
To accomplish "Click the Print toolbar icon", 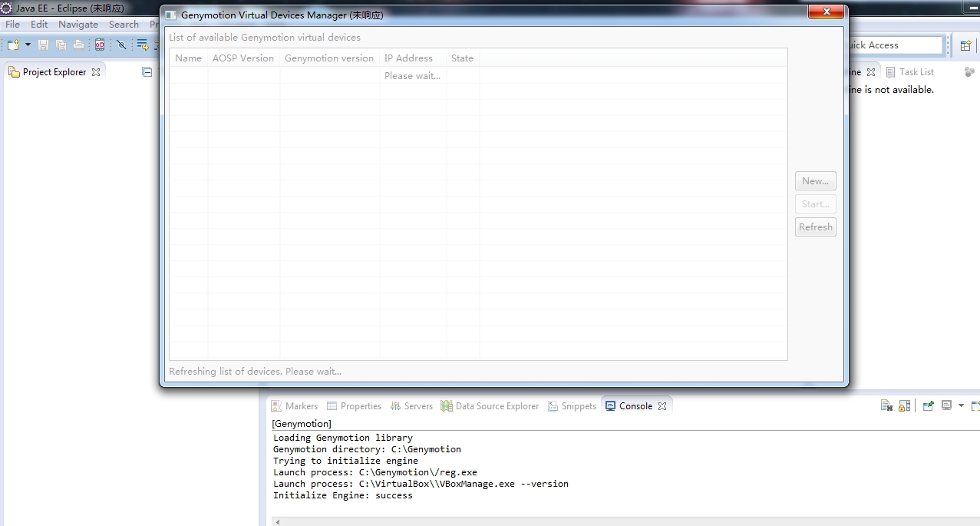I will [x=78, y=45].
